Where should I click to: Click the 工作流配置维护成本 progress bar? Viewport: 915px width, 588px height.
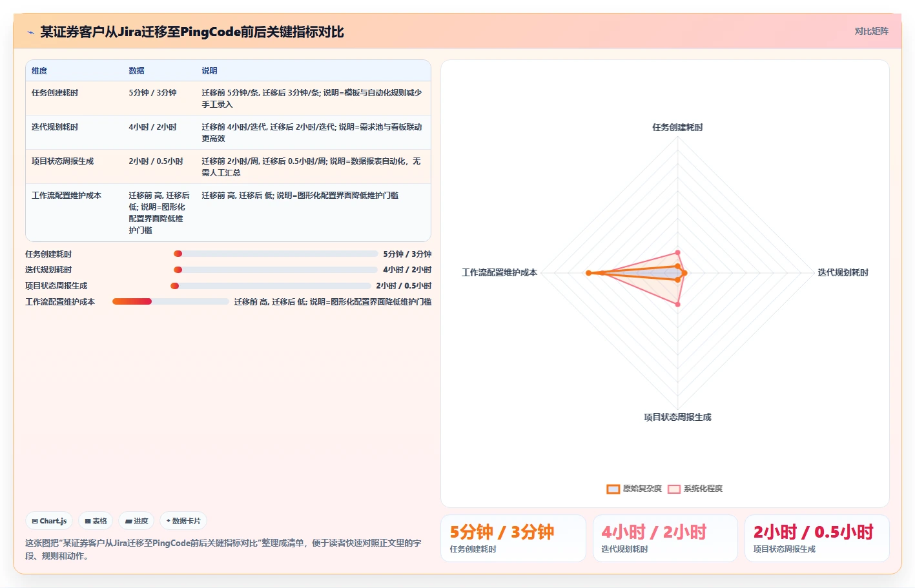coord(170,301)
